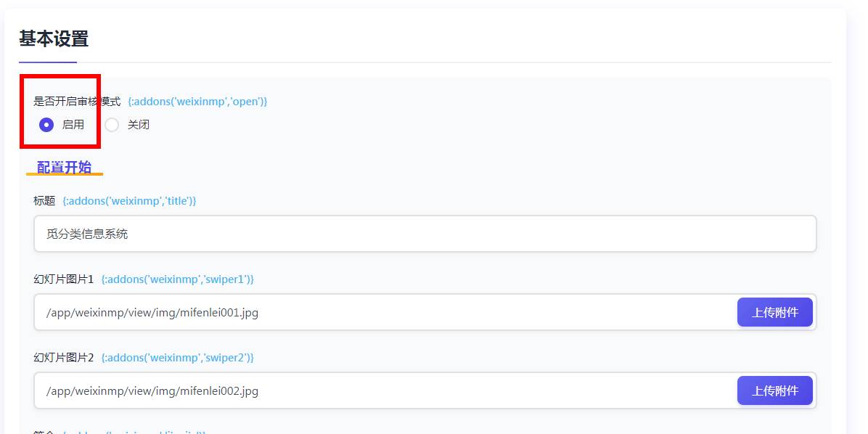Click the addons 'swiper1' template tag

point(177,279)
